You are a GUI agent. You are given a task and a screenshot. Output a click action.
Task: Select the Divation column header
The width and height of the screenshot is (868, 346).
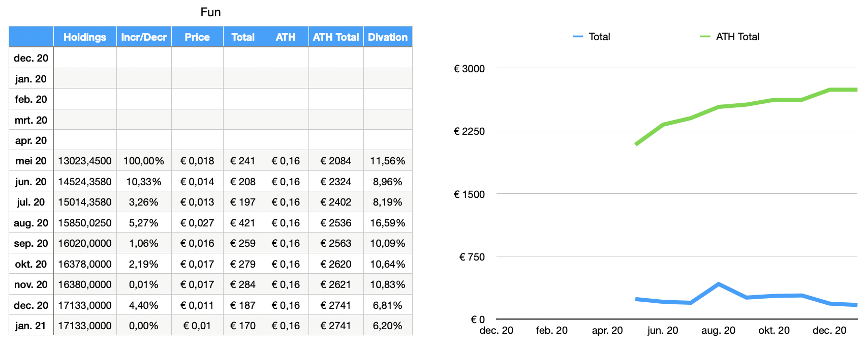coord(388,37)
